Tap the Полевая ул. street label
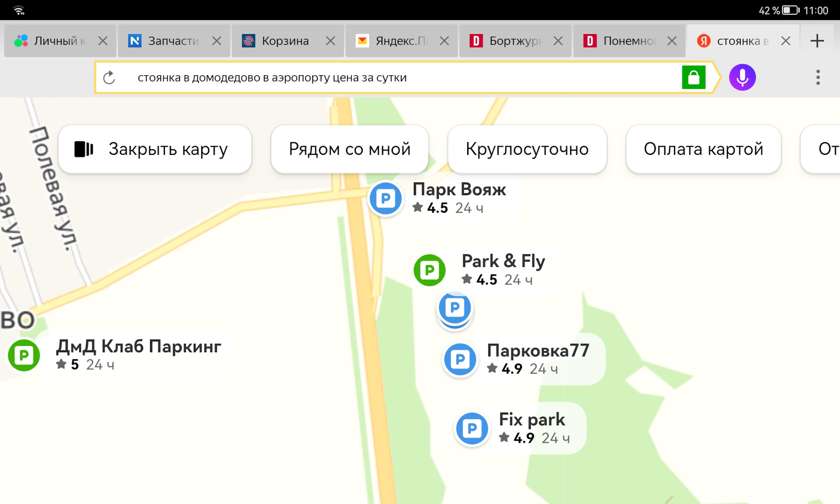Viewport: 840px width, 504px height. 54,189
